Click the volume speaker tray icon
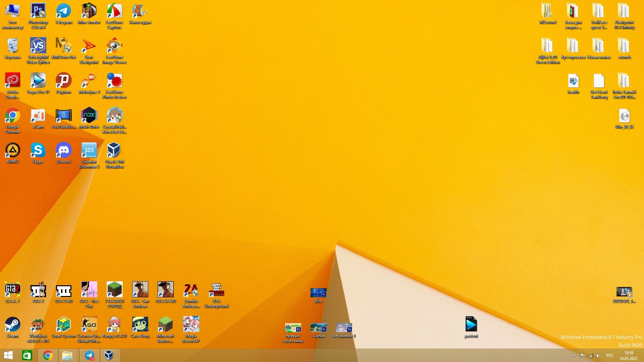 598,356
